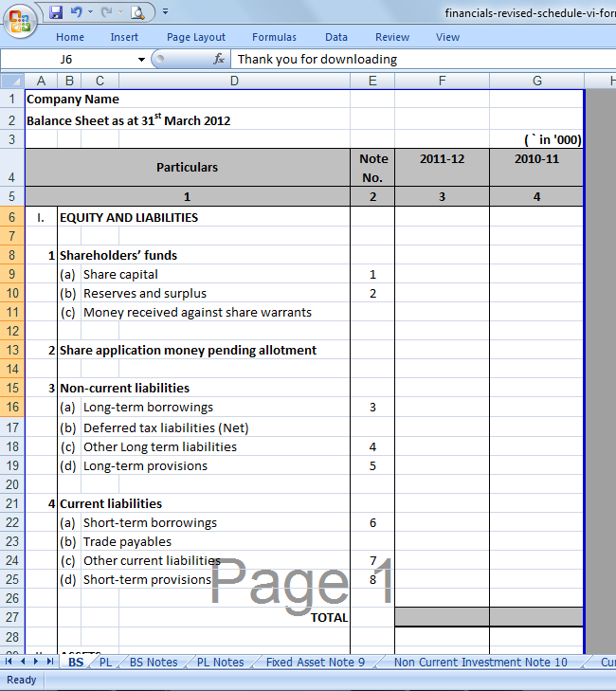This screenshot has width=616, height=691.
Task: Open Fixed Asset Note 9 sheet tab
Action: tap(316, 662)
